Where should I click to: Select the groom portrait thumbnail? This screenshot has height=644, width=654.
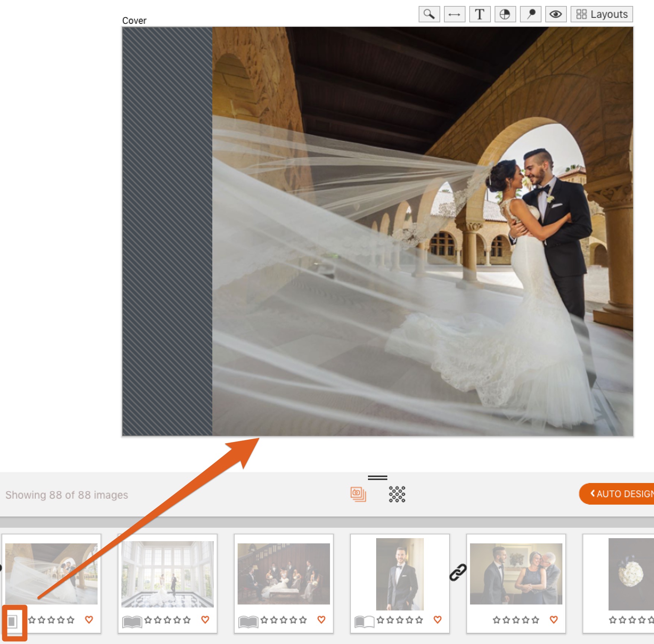[x=400, y=574]
